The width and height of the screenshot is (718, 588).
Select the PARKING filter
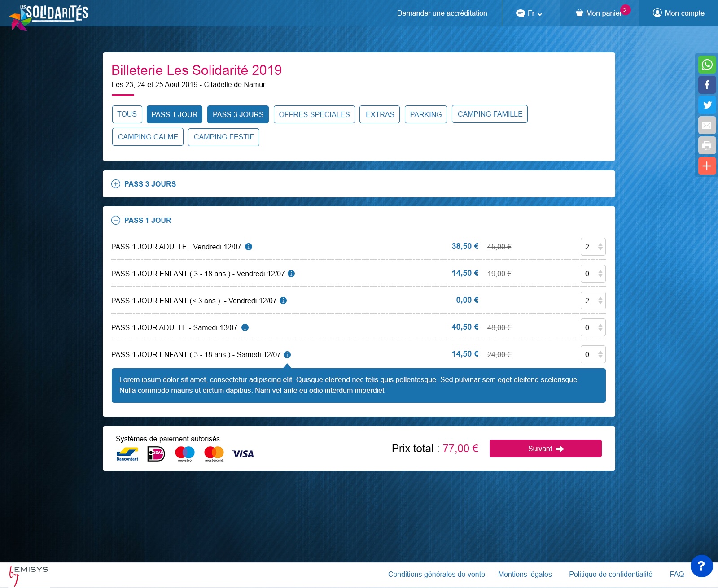[x=426, y=114]
